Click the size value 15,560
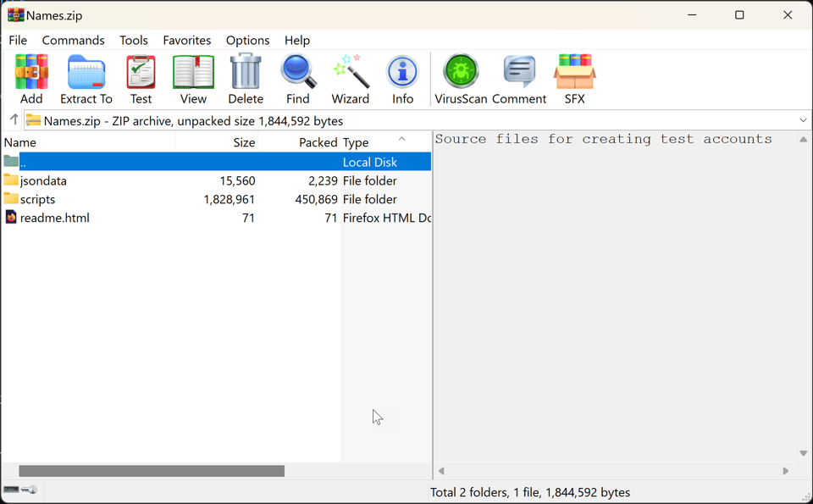Image resolution: width=813 pixels, height=504 pixels. [237, 181]
